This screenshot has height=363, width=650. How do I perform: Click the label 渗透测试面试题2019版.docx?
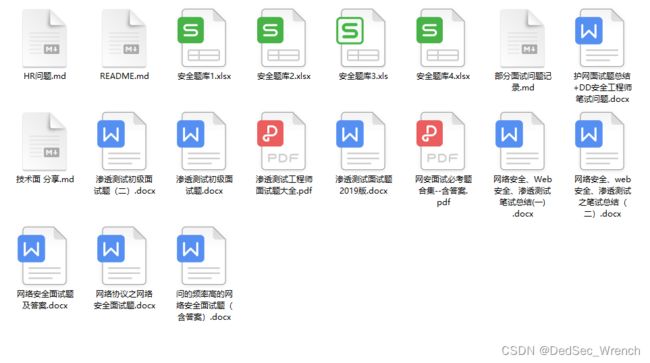(363, 185)
